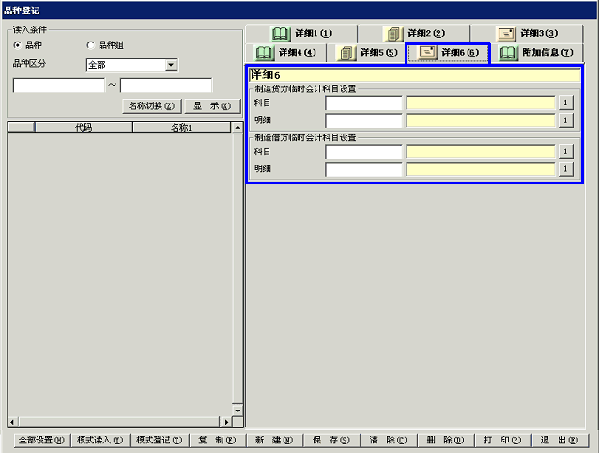The width and height of the screenshot is (599, 453).
Task: Click the 详细4 book icon
Action: (264, 52)
